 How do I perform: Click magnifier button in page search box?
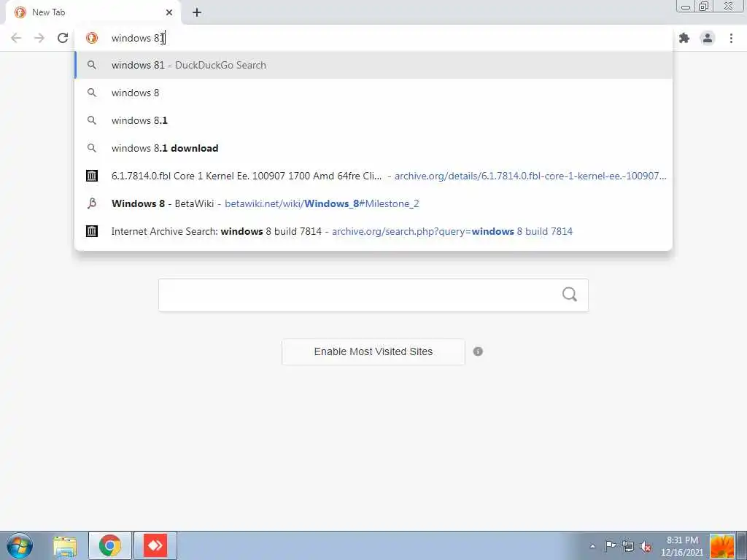coord(569,295)
